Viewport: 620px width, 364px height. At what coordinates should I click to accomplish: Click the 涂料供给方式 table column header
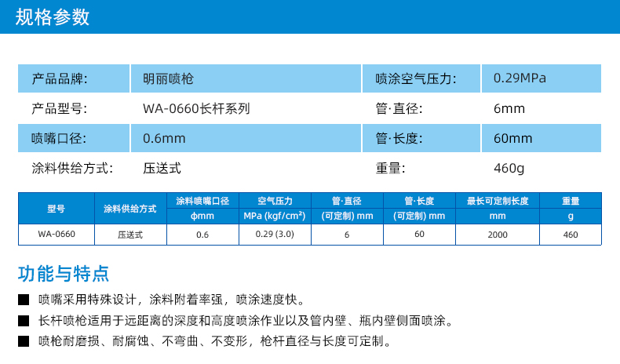point(130,209)
